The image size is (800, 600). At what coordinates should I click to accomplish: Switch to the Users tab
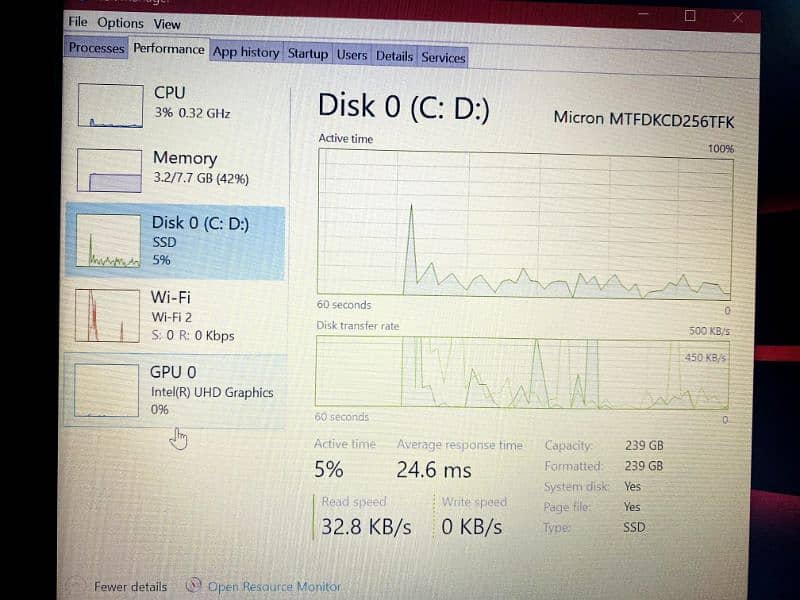click(352, 55)
